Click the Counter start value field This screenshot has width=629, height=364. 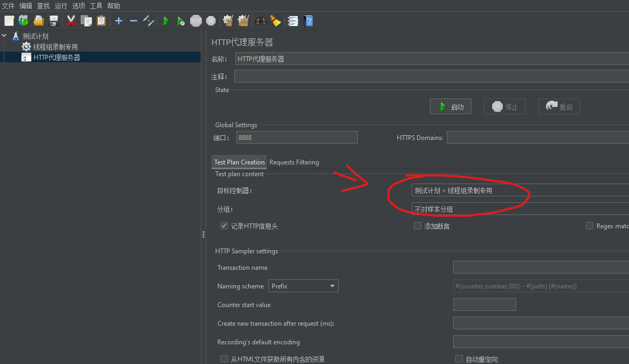485,304
